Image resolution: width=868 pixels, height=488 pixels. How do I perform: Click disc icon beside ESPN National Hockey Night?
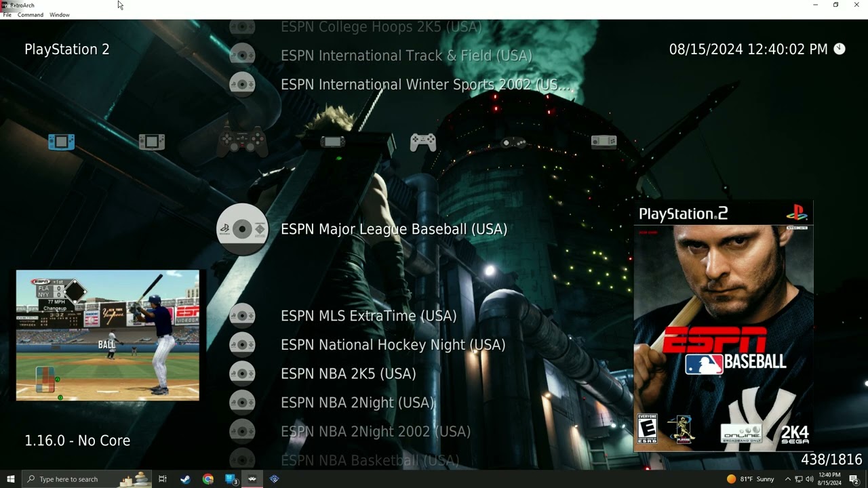tap(242, 344)
